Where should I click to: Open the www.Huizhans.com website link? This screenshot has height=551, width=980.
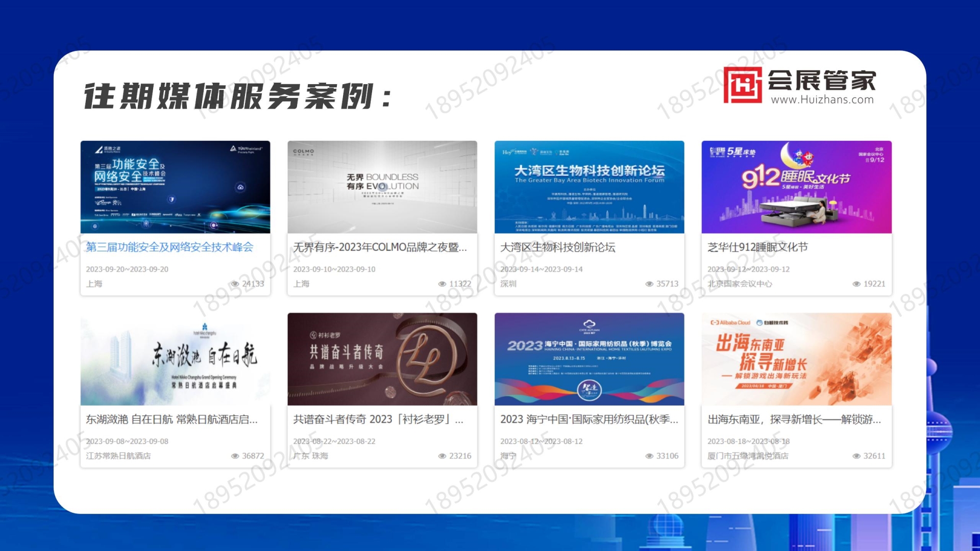pyautogui.click(x=822, y=100)
